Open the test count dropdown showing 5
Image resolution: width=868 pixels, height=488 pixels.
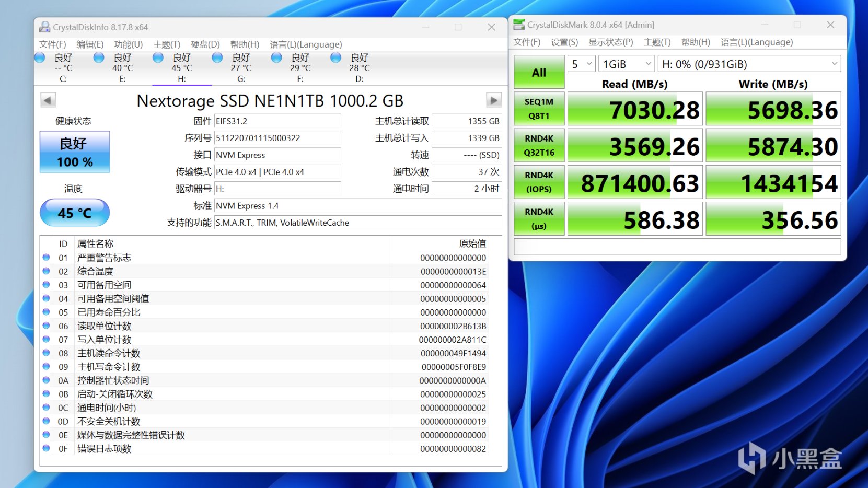coord(582,64)
